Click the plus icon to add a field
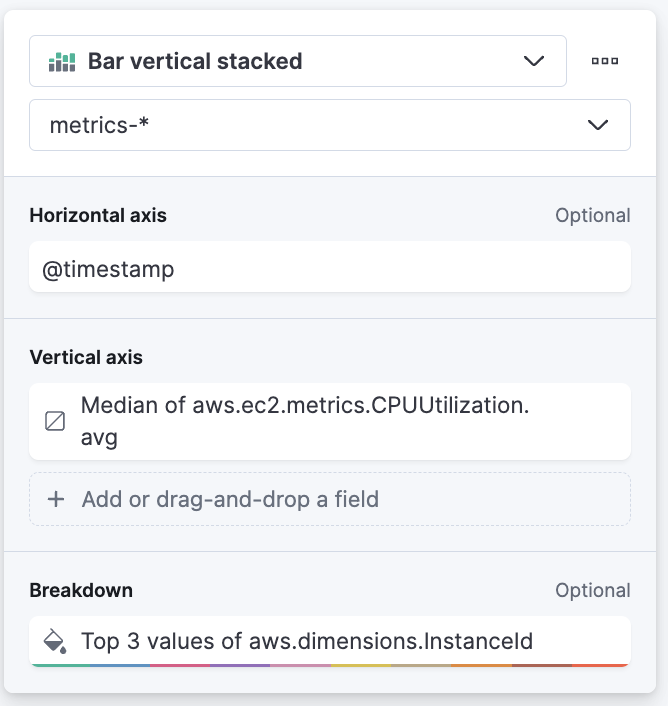Screen dimensions: 668x706 (x=56, y=499)
